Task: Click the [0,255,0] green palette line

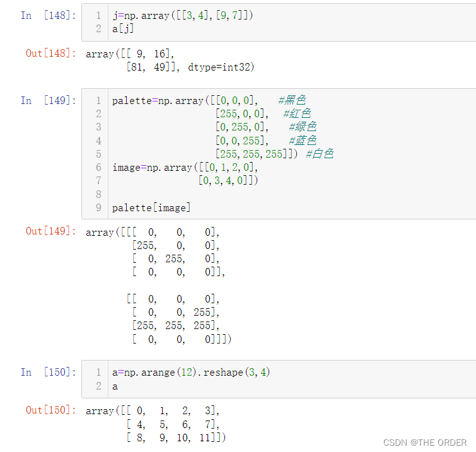Action: [241, 127]
